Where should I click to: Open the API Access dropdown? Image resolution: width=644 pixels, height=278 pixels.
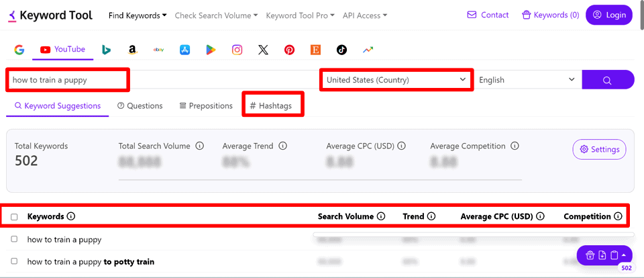tap(365, 15)
